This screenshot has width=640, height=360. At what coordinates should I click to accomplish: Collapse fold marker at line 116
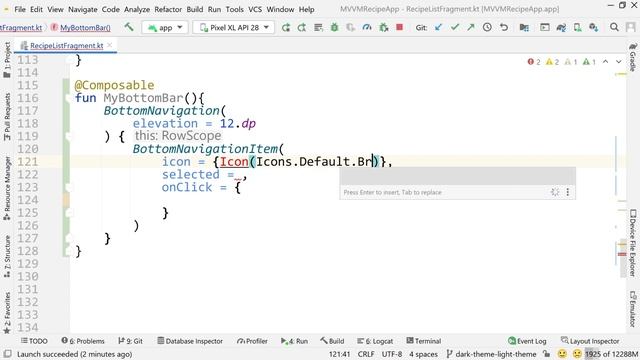pyautogui.click(x=69, y=98)
